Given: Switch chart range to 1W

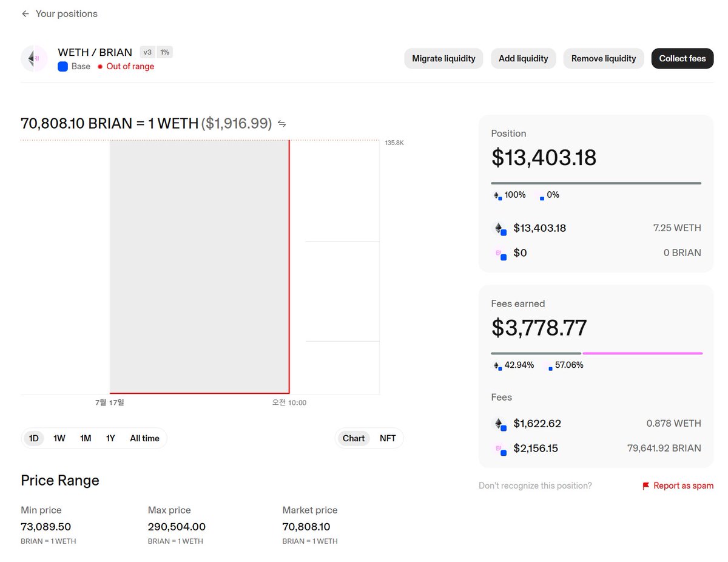Looking at the screenshot, I should 59,438.
